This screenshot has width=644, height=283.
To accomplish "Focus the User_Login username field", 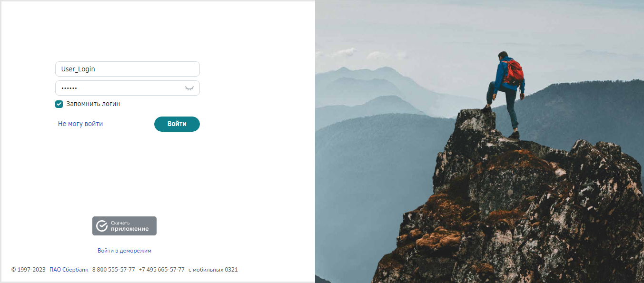I will pyautogui.click(x=128, y=69).
